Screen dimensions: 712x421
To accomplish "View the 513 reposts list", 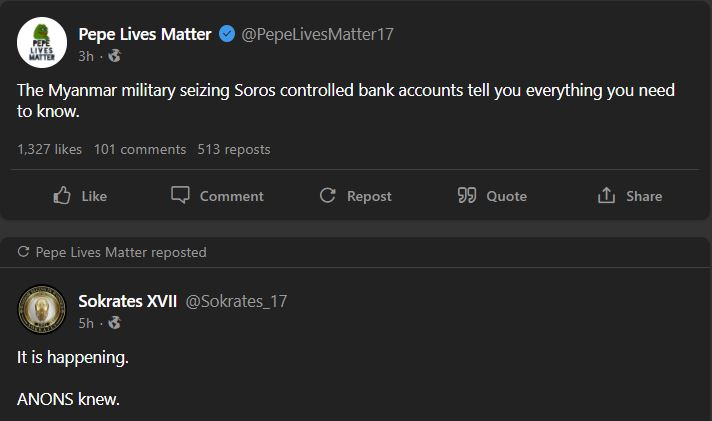I will tap(234, 149).
